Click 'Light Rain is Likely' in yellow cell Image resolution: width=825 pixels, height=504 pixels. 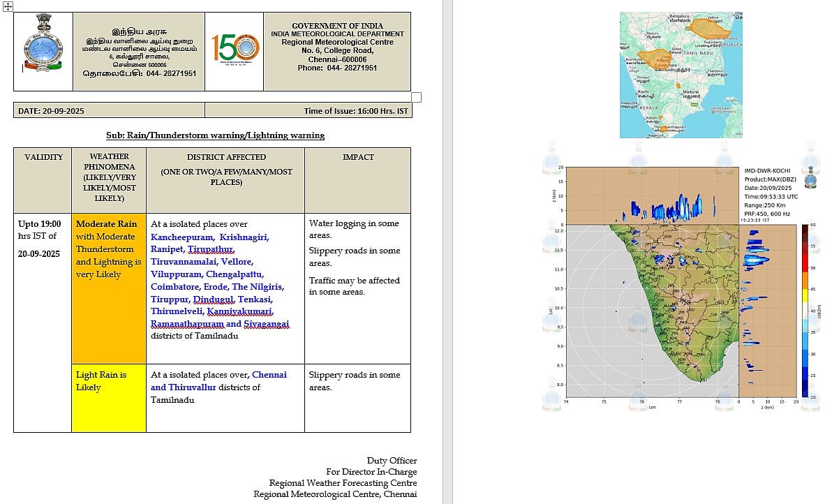click(x=101, y=381)
